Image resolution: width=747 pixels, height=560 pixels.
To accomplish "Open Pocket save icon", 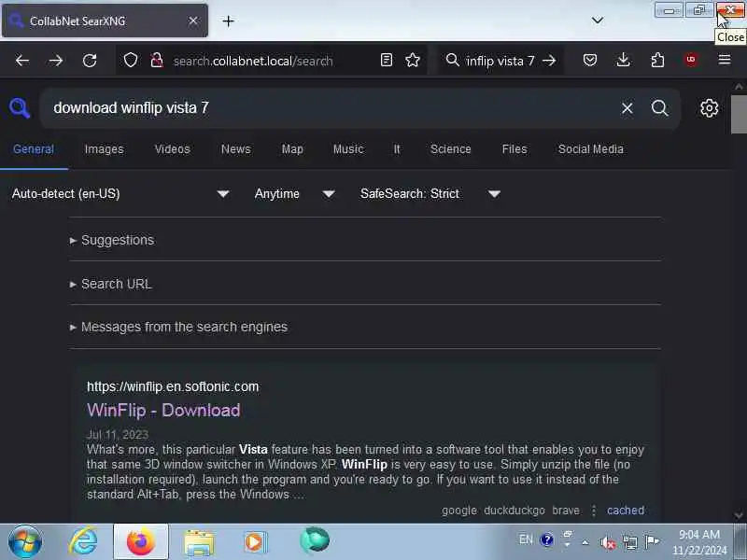I will pos(590,60).
